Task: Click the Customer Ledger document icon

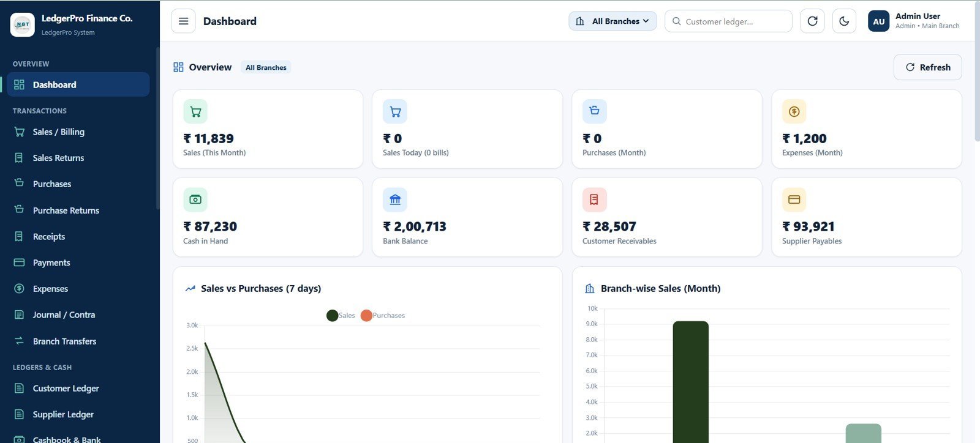Action: pos(19,388)
